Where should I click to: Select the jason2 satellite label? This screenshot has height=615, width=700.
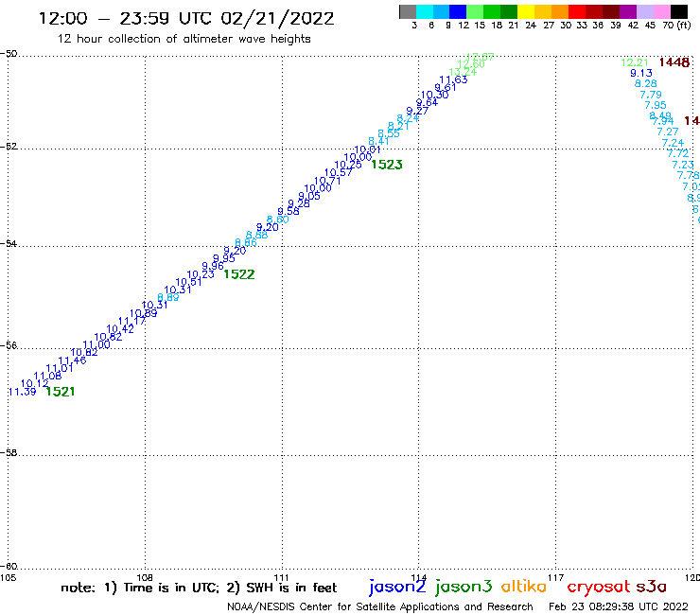397,587
